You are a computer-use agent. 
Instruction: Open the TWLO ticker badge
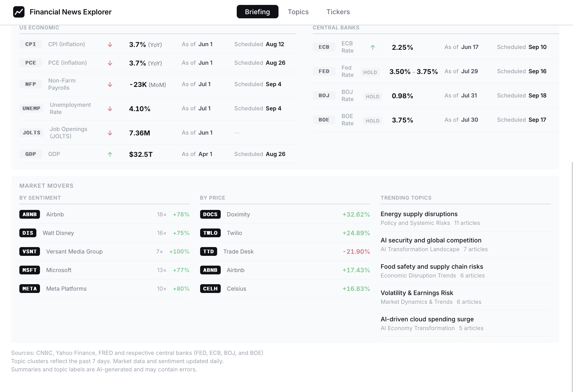click(210, 233)
